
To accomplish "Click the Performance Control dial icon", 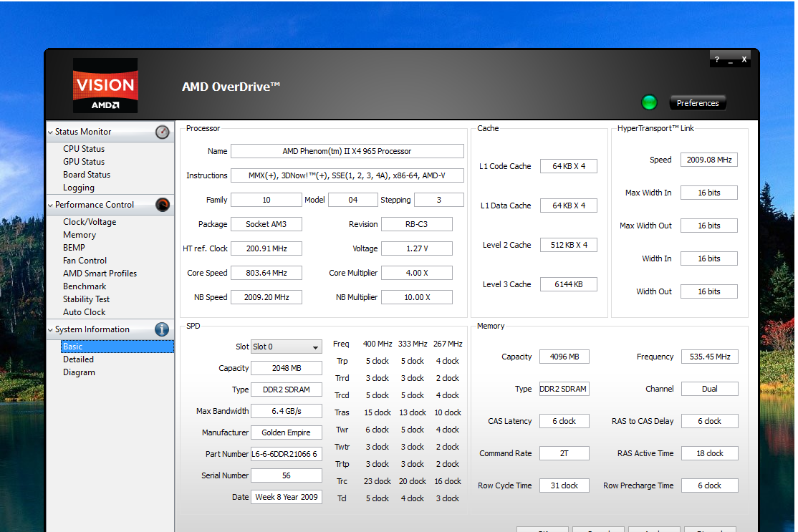I will (163, 205).
